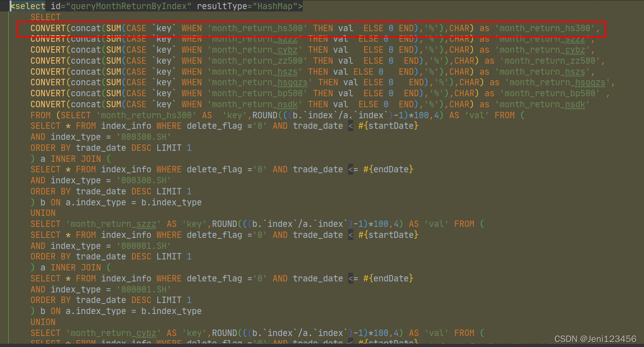Click 'month_return_cybz' in the SELECT ... AS 'key' line

coord(113,333)
